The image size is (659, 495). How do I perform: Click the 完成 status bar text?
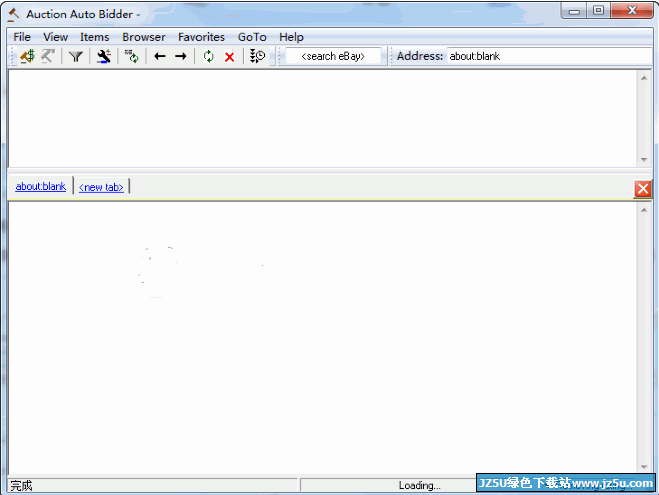point(21,486)
